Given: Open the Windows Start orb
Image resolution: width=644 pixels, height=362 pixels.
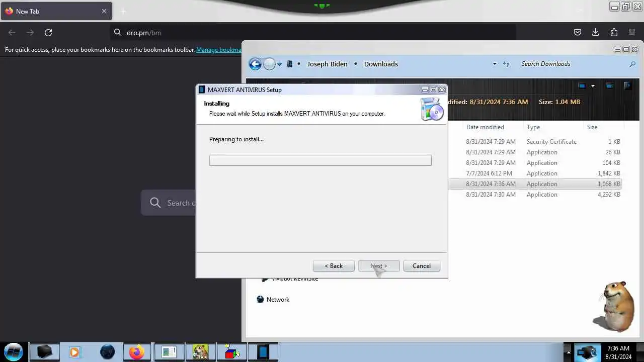Looking at the screenshot, I should click(x=14, y=351).
